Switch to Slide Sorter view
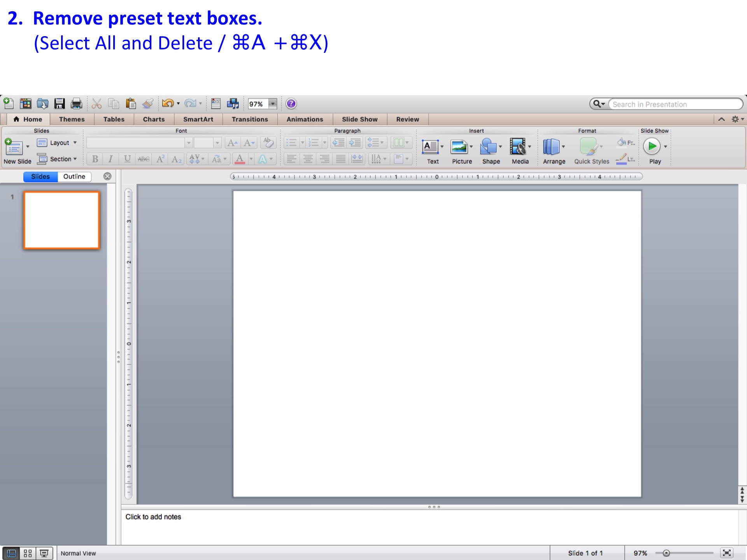 pyautogui.click(x=28, y=553)
